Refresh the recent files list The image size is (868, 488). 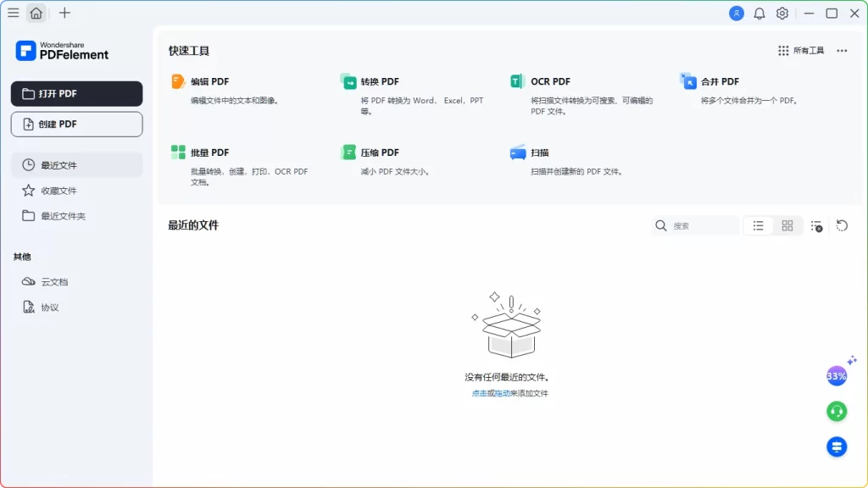tap(842, 225)
